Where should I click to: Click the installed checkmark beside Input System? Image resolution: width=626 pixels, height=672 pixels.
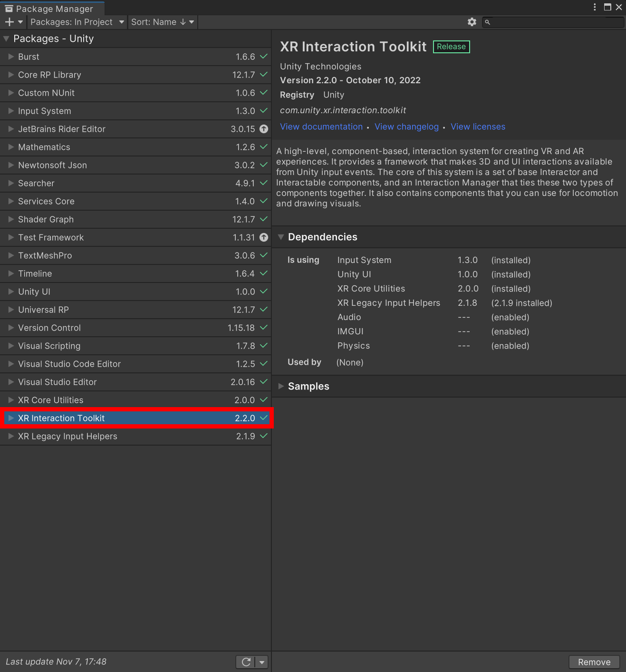click(264, 111)
